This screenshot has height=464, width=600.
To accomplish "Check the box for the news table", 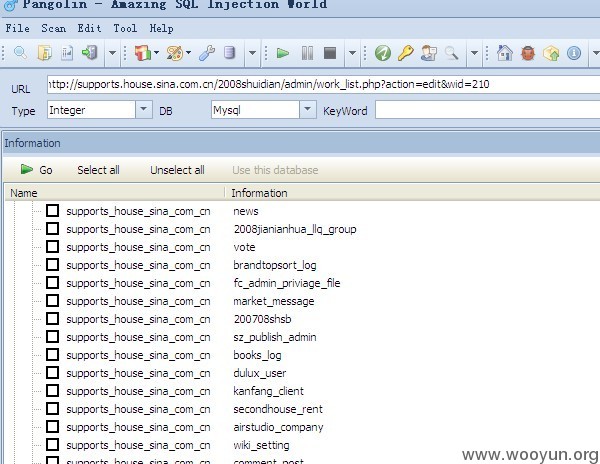I will [x=52, y=210].
